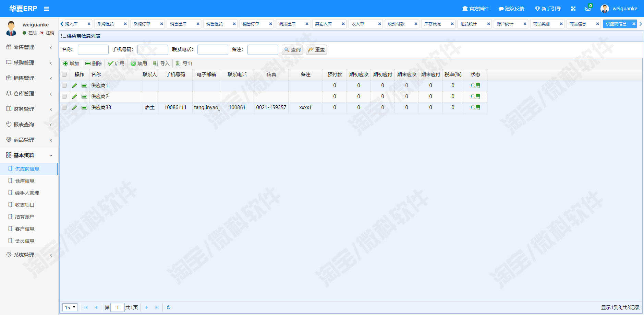Open 新手引导 beginner guide
Screen dimensions: 644x315
(548, 9)
